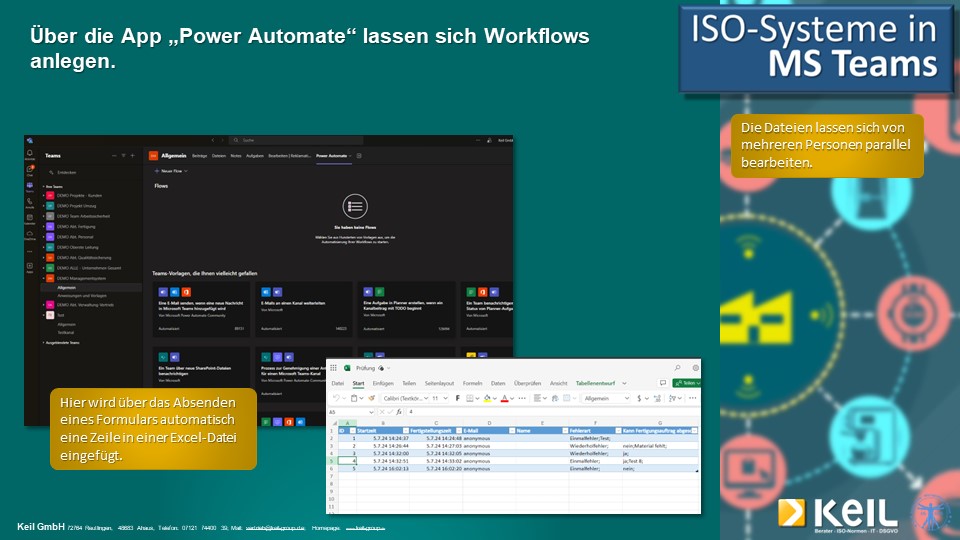Click the font color red A swatch

coord(503,398)
